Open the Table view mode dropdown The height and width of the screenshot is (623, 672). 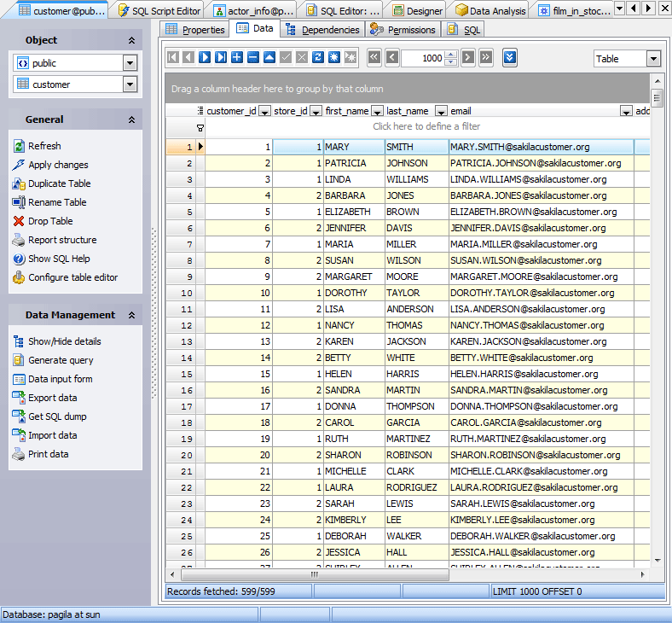coord(653,59)
